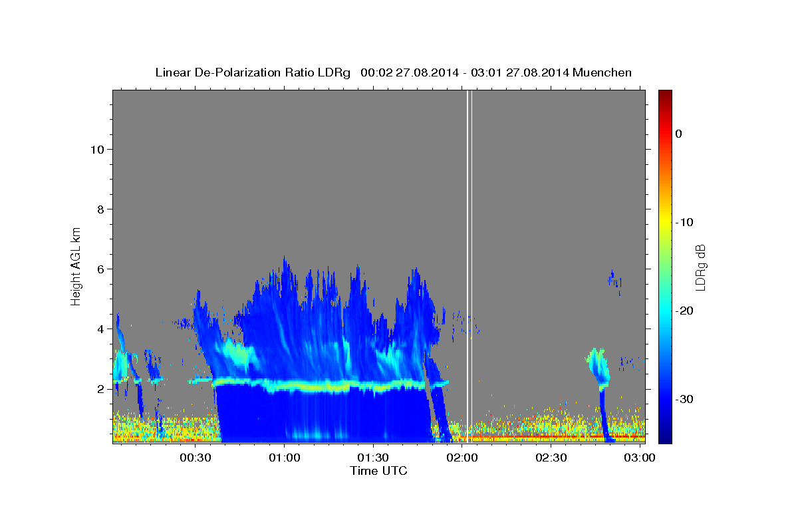798x532 pixels.
Task: Click the bright melting layer band near 2 km
Action: coord(319,385)
